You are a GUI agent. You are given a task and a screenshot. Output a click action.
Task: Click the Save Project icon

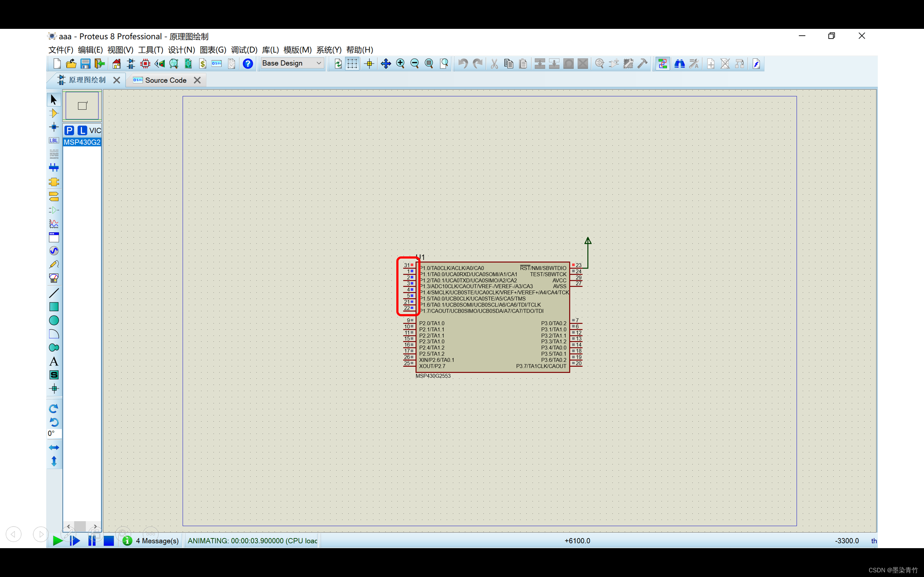[x=85, y=64]
